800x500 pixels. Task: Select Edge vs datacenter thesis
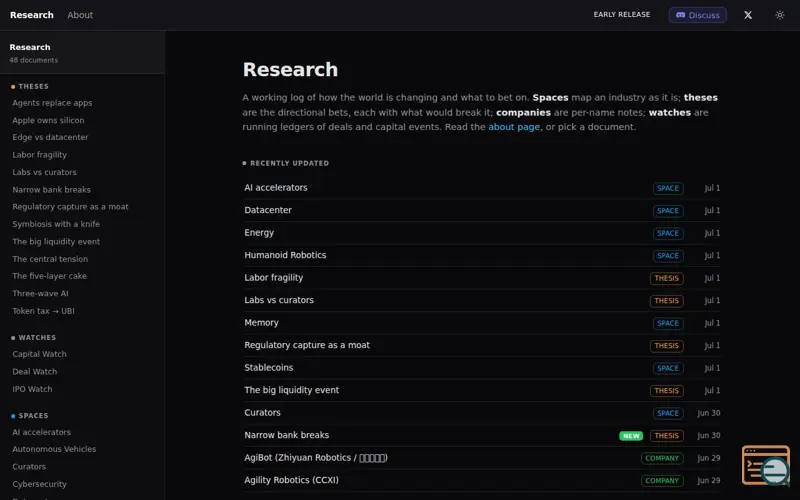(x=50, y=137)
